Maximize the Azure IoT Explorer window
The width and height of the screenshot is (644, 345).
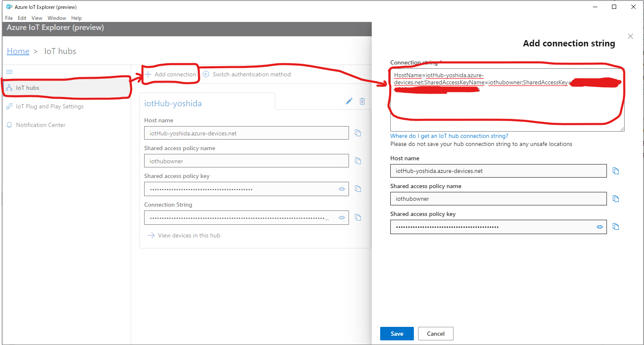click(x=614, y=7)
